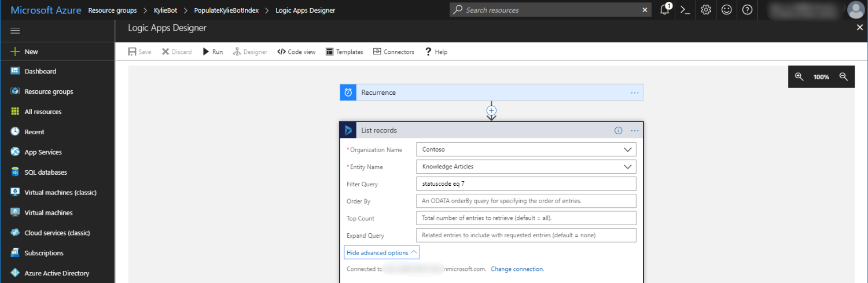Open the notifications bell icon
Image resolution: width=868 pixels, height=283 pixels.
[665, 10]
